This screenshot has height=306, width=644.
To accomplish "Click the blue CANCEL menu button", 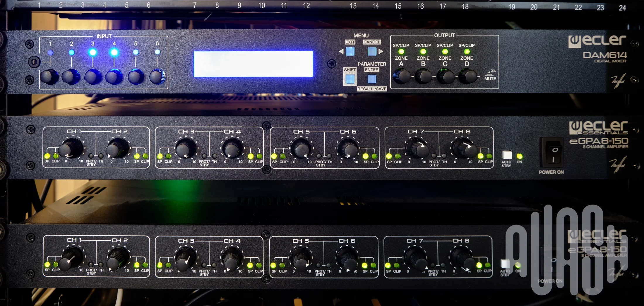I will point(372,51).
